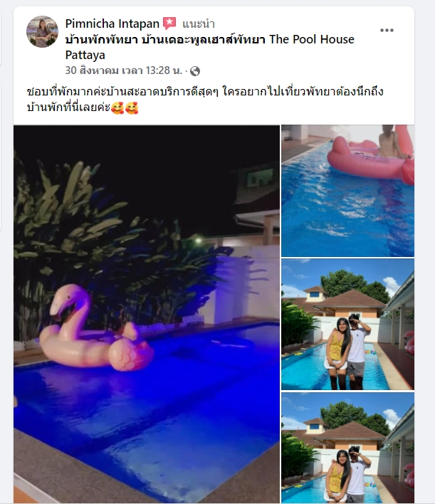This screenshot has height=504, width=435.
Task: Open the three-dot post options menu
Action: tap(387, 30)
